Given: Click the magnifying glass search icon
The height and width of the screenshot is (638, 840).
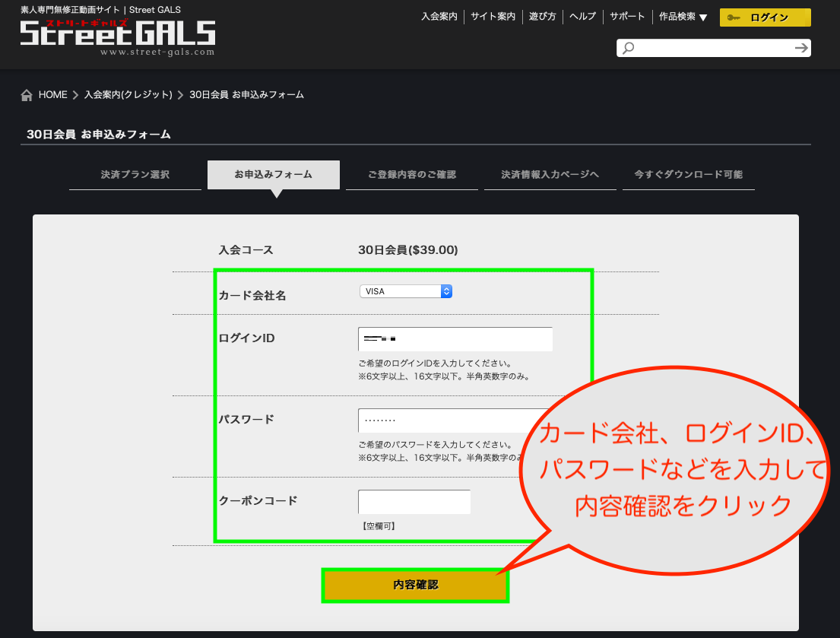Looking at the screenshot, I should (628, 49).
